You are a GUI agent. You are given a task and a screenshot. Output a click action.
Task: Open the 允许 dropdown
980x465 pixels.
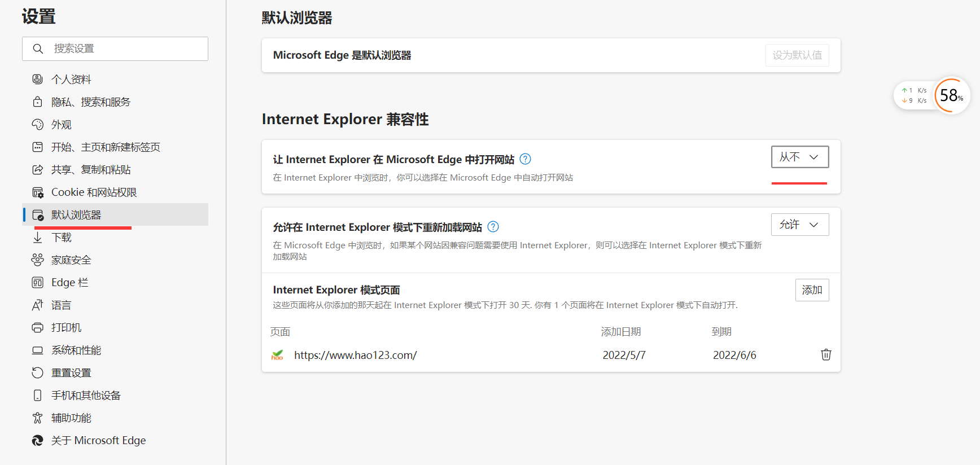800,225
